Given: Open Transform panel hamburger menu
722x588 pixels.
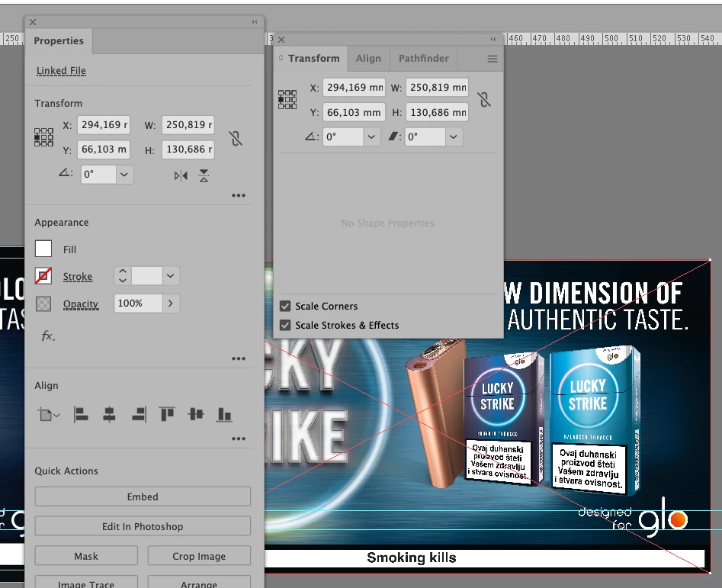Looking at the screenshot, I should 493,59.
